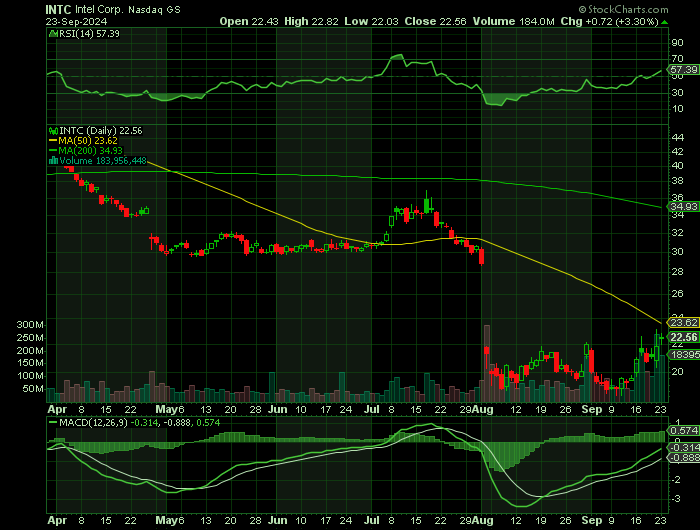Click the 28 price level on the price axis
This screenshot has width=700, height=530.
677,272
